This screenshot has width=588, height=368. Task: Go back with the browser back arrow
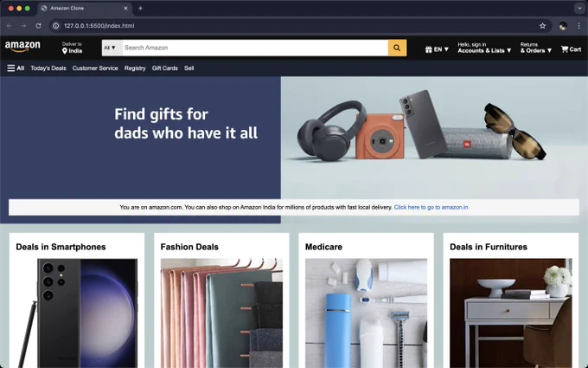10,25
